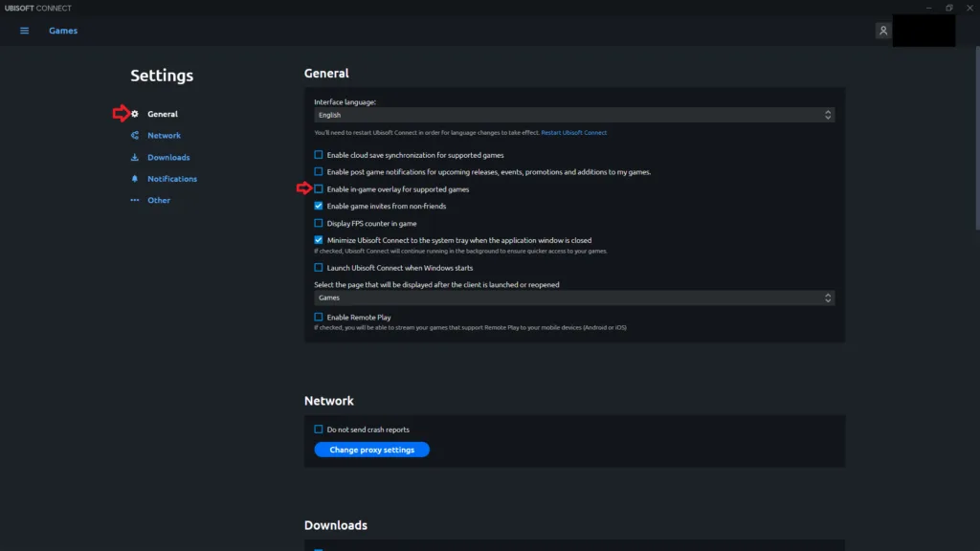Open Notifications settings section
This screenshot has height=551, width=980.
pos(172,179)
